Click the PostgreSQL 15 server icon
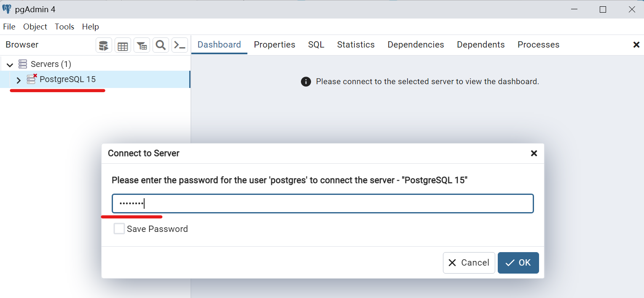 click(x=32, y=79)
